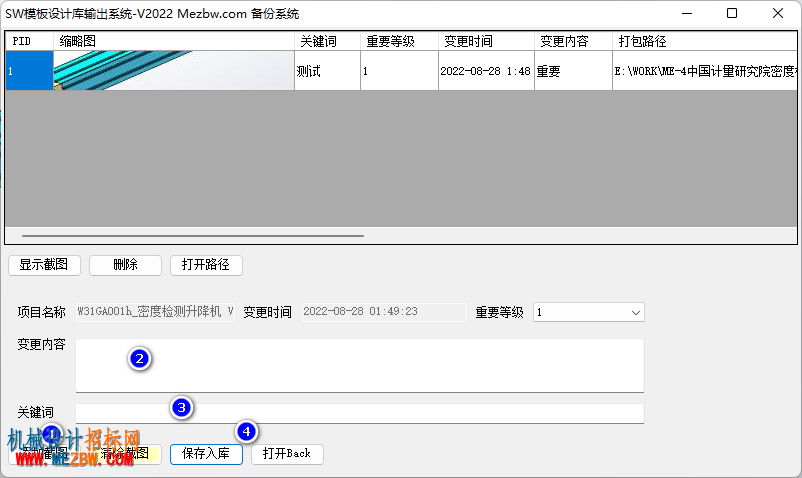802x478 pixels.
Task: Focus the 关键词 input field
Action: coord(360,413)
